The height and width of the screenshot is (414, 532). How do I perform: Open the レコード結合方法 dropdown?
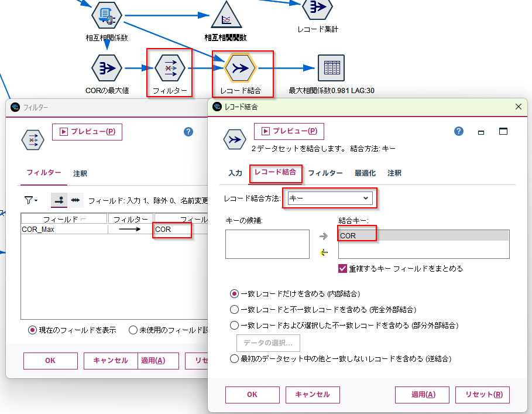[x=330, y=198]
